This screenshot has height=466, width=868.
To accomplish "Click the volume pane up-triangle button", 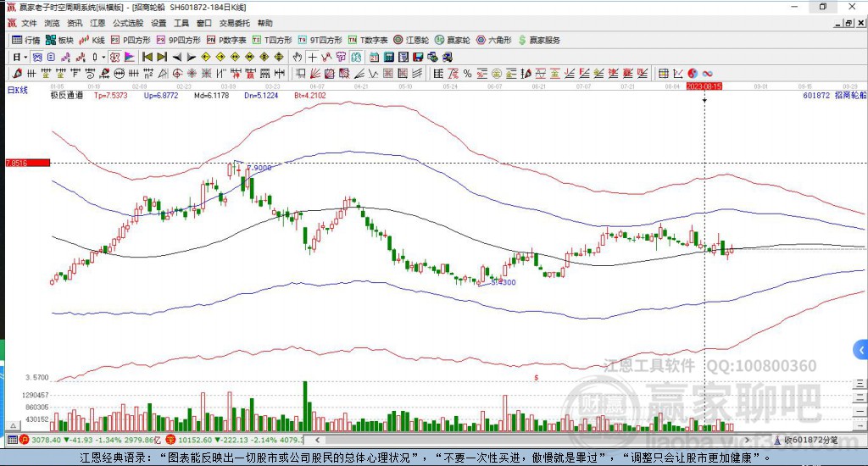I will (14, 425).
